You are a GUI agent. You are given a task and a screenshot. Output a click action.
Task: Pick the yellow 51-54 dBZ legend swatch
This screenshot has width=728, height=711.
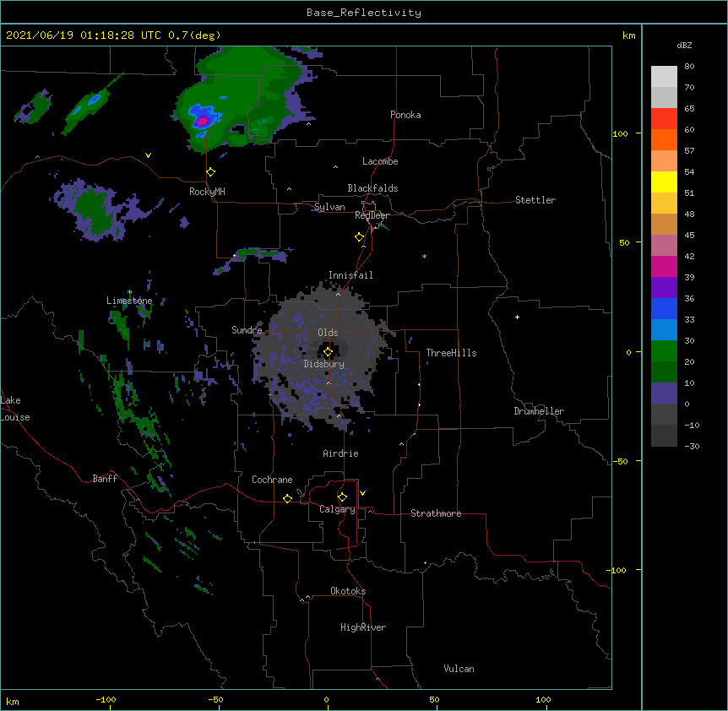(664, 182)
